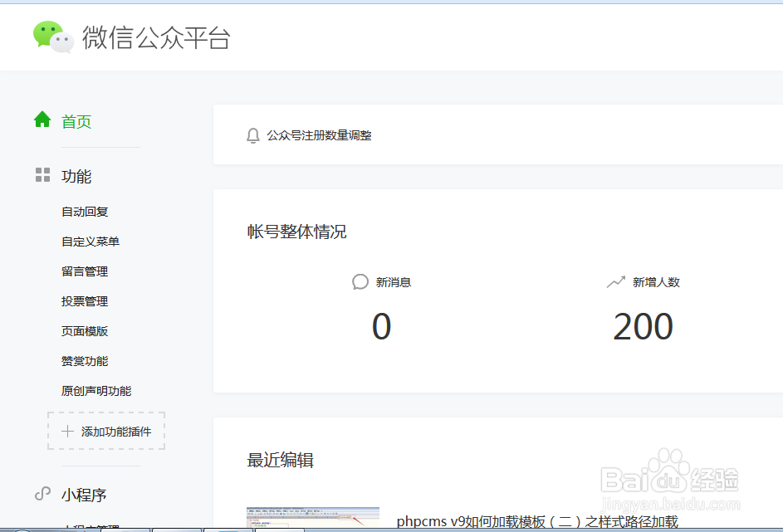The height and width of the screenshot is (532, 783).
Task: Click the WeChat logo icon
Action: [53, 37]
